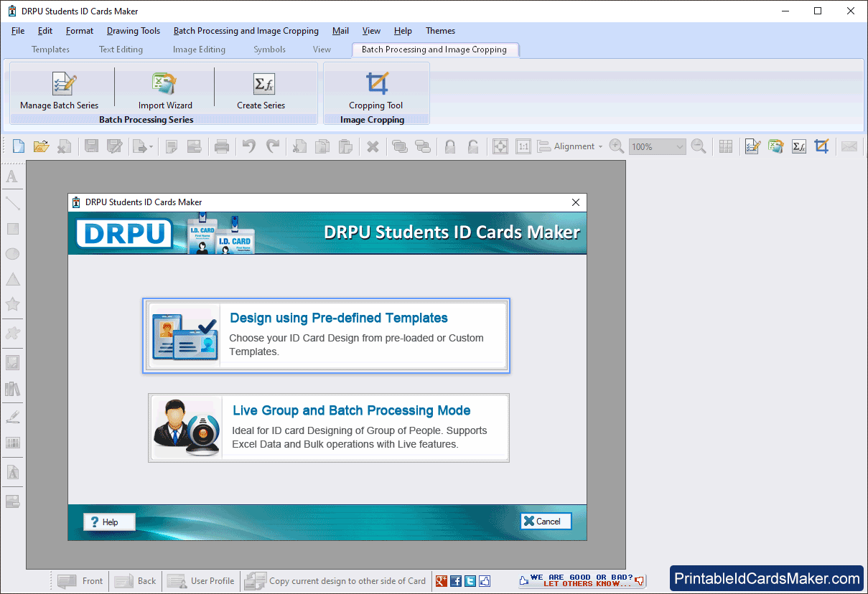Viewport: 868px width, 594px height.
Task: Select the Rectangle shape tool
Action: [12, 229]
